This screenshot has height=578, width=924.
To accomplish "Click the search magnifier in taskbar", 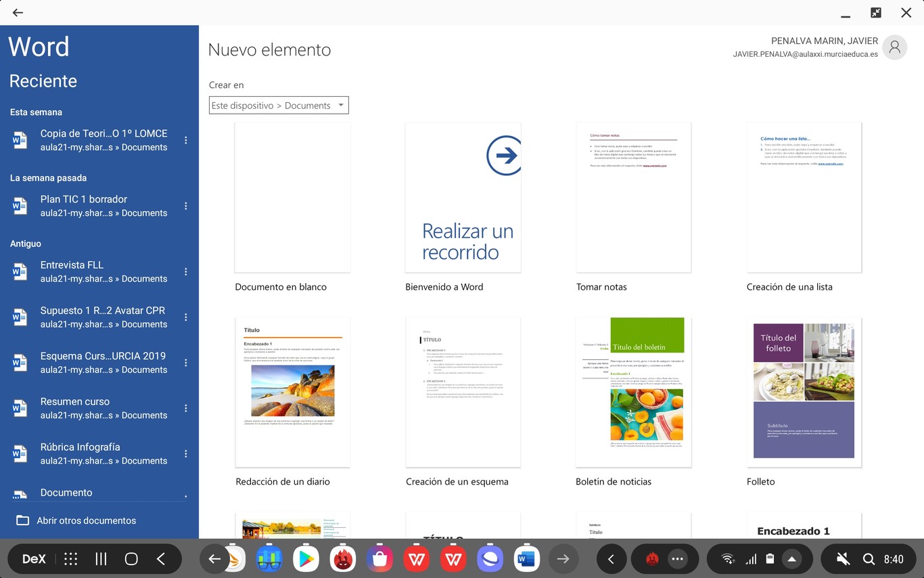I will 869,559.
